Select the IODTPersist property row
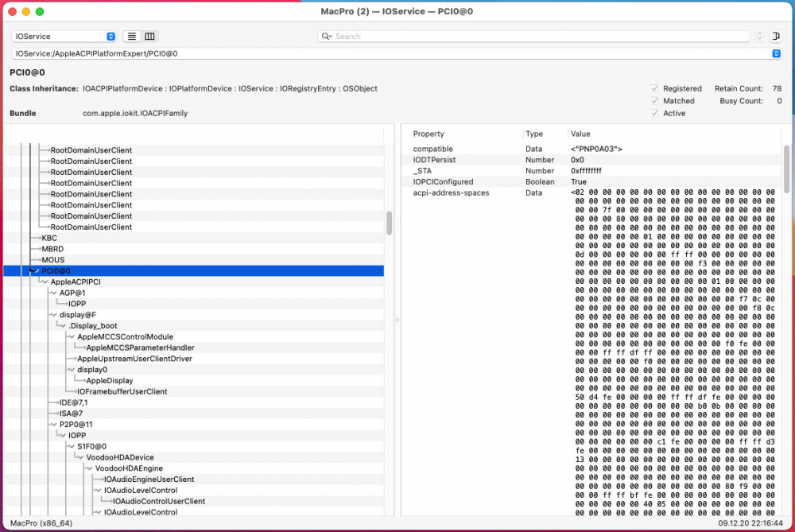 pos(593,161)
